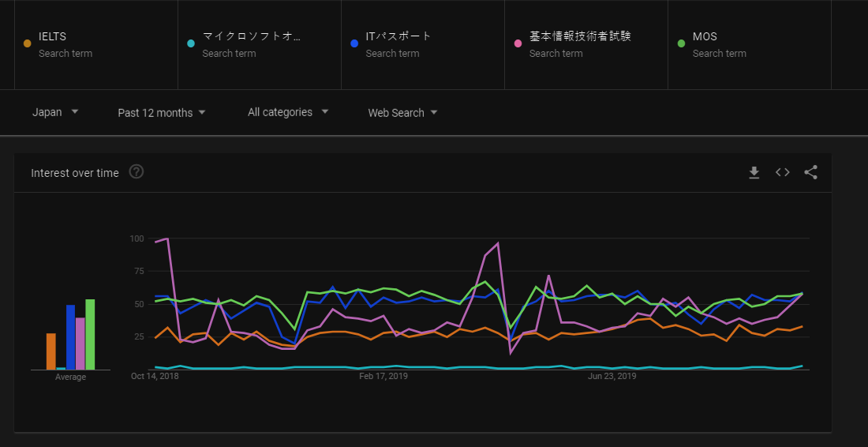Click the pink 基本情報技術者試験 dot

518,43
